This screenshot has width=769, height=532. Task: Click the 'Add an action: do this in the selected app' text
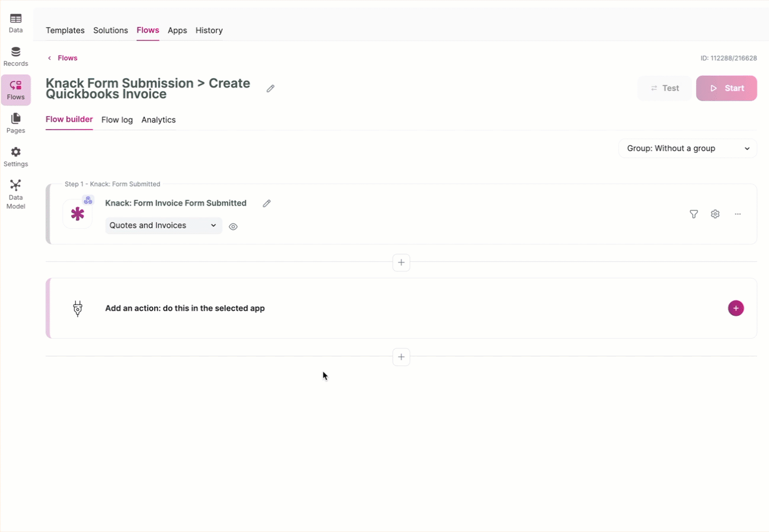(x=185, y=308)
